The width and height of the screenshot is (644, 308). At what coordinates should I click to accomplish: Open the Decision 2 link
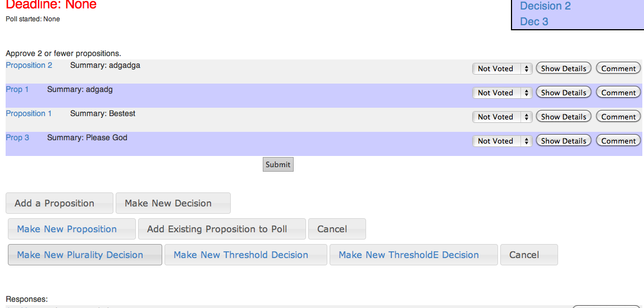pyautogui.click(x=545, y=6)
